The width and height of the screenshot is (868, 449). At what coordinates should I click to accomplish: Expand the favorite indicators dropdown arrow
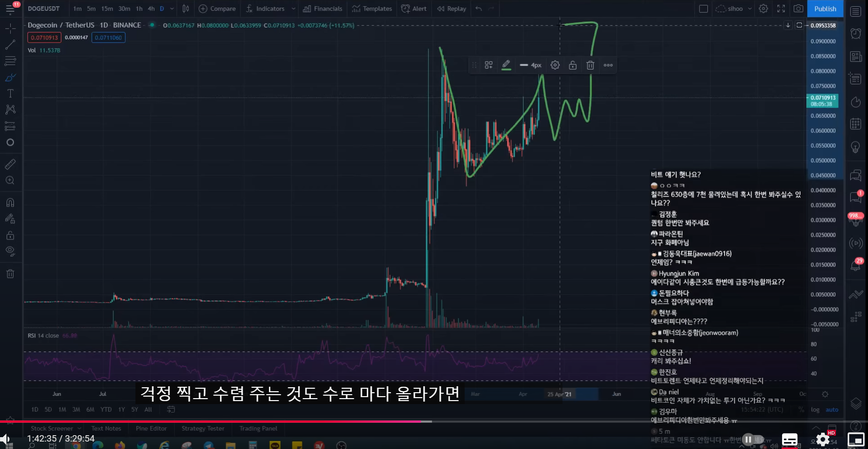point(293,8)
